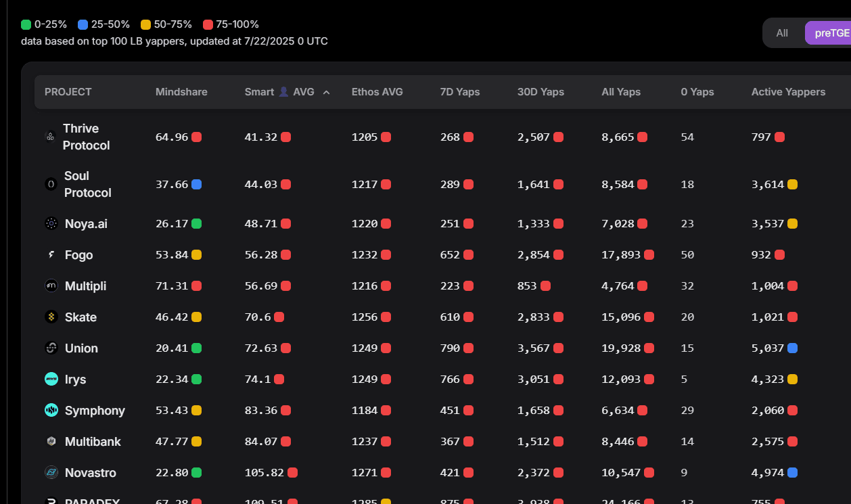Open the Union project name
This screenshot has height=504, width=851.
81,348
